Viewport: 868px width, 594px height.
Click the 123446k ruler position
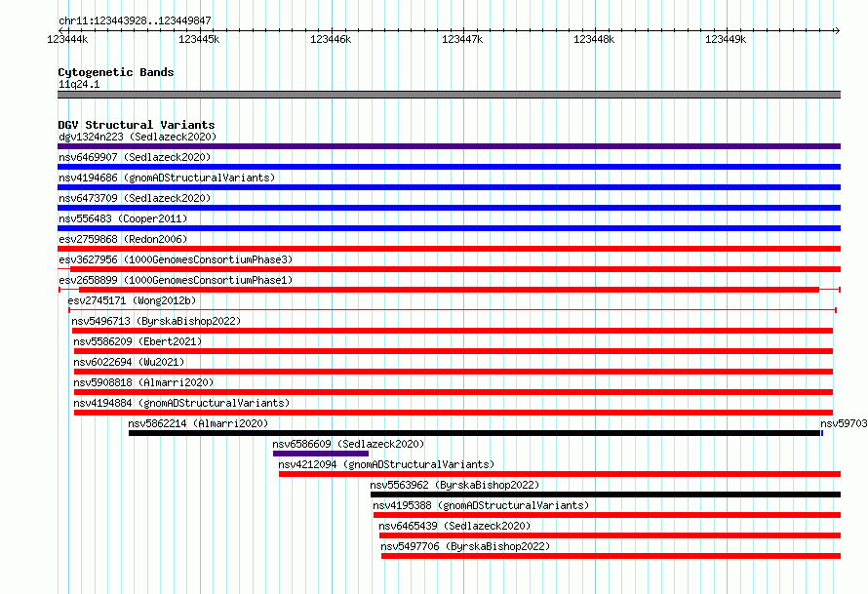(331, 39)
